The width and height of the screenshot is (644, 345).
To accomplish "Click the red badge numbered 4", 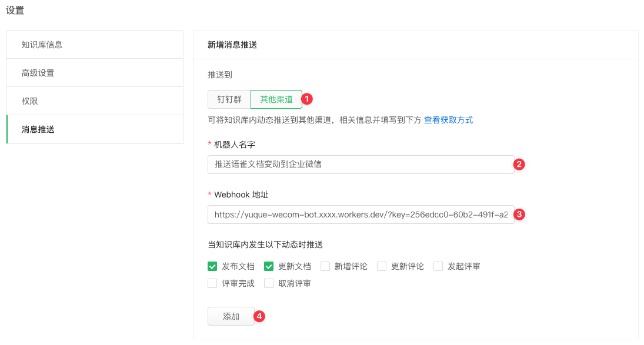I will pyautogui.click(x=259, y=316).
